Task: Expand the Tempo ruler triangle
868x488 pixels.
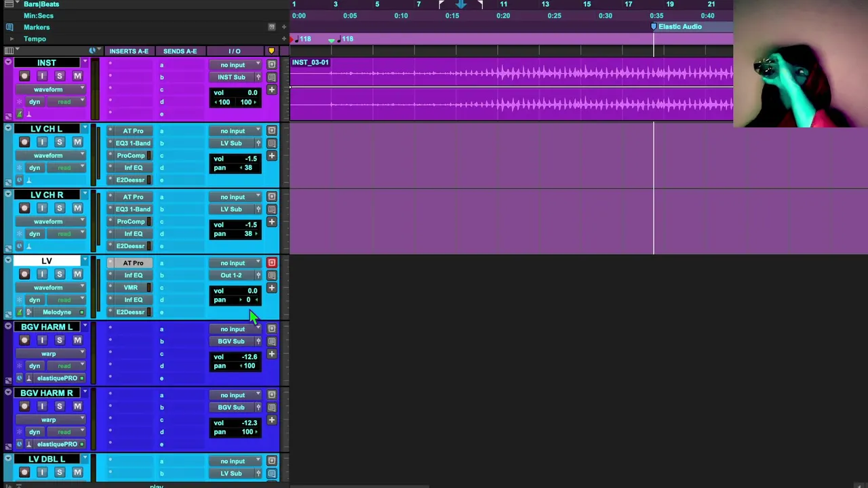Action: pyautogui.click(x=10, y=39)
